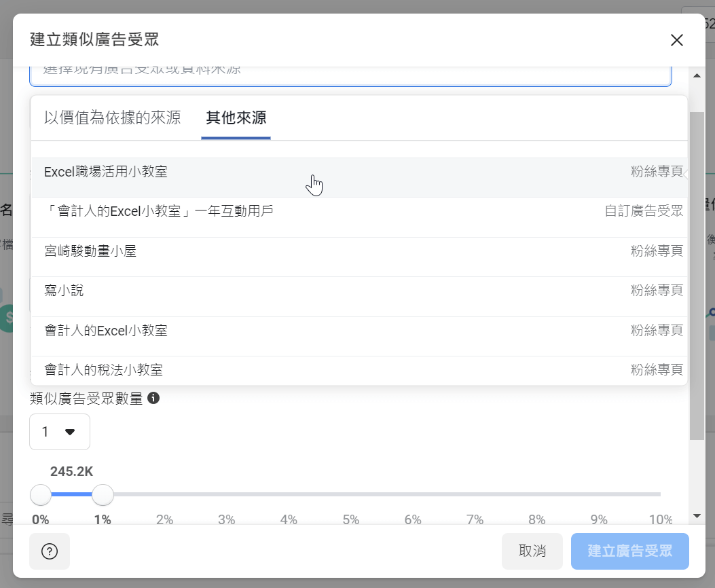
Task: Choose Excel職場活用小教室 page source
Action: pyautogui.click(x=359, y=177)
